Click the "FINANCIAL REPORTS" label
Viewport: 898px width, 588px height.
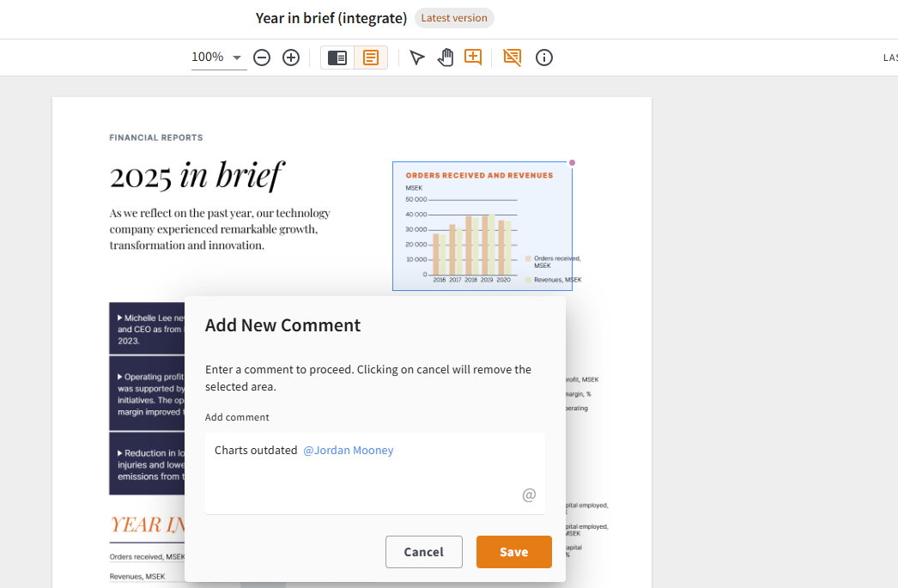click(156, 137)
